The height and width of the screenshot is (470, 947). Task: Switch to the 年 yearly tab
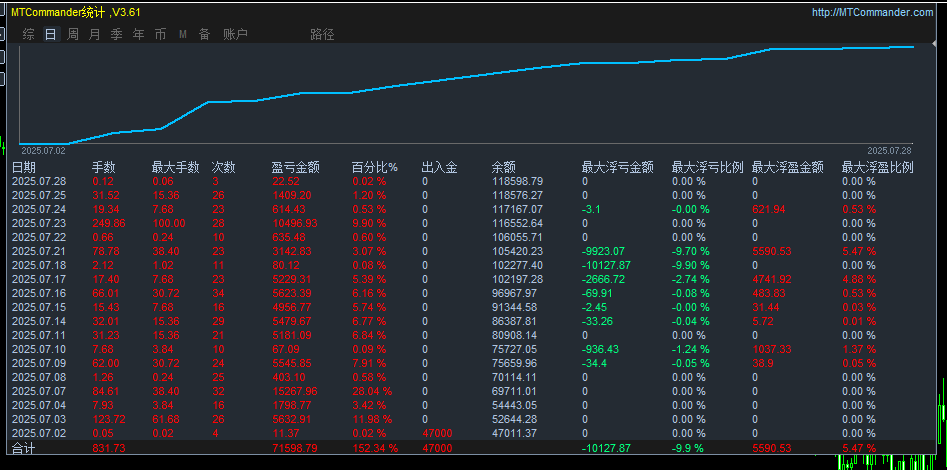pos(138,34)
